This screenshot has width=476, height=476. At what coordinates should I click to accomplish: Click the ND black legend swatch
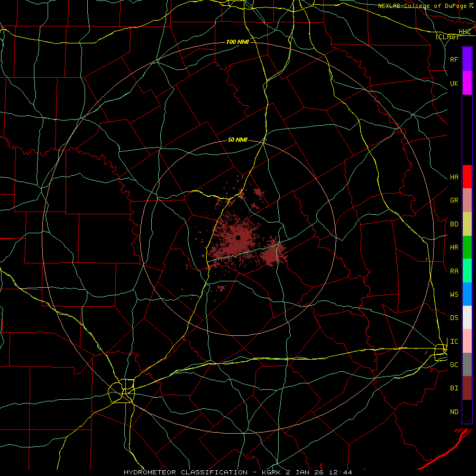coord(467,411)
